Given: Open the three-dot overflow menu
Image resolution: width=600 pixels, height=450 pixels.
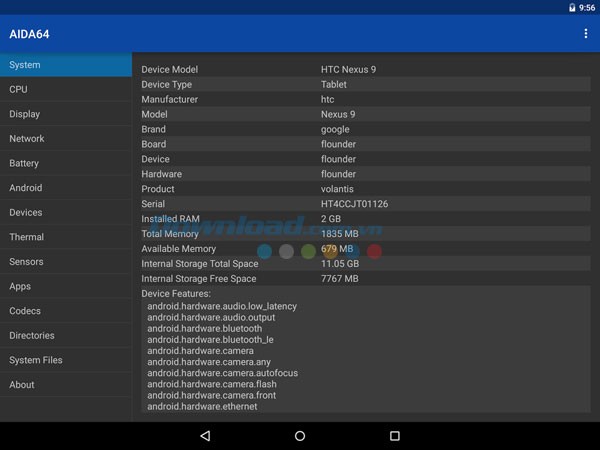Looking at the screenshot, I should tap(585, 34).
